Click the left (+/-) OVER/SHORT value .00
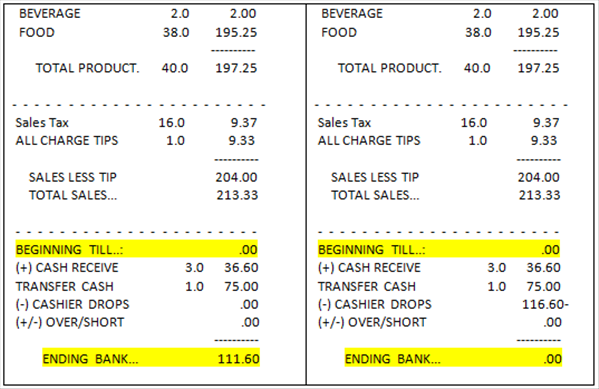Screen dimensions: 599x389 click(250, 323)
